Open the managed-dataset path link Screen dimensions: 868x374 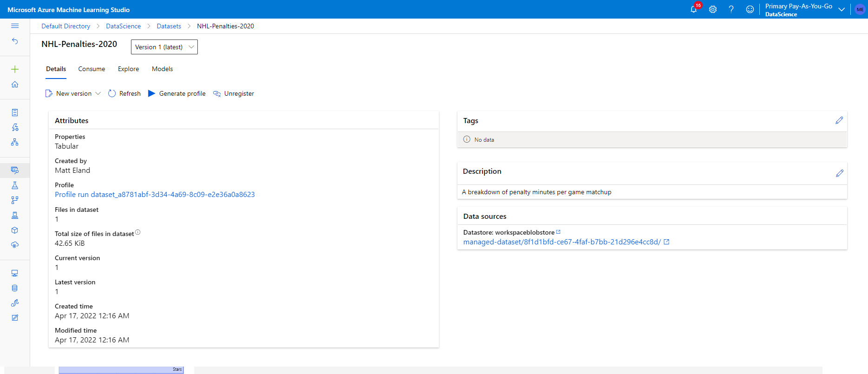[x=562, y=242]
